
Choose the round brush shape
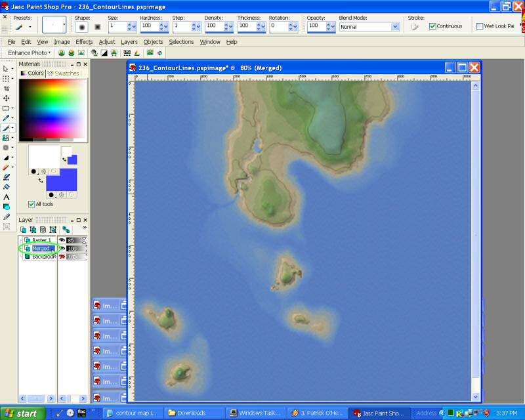pos(82,27)
